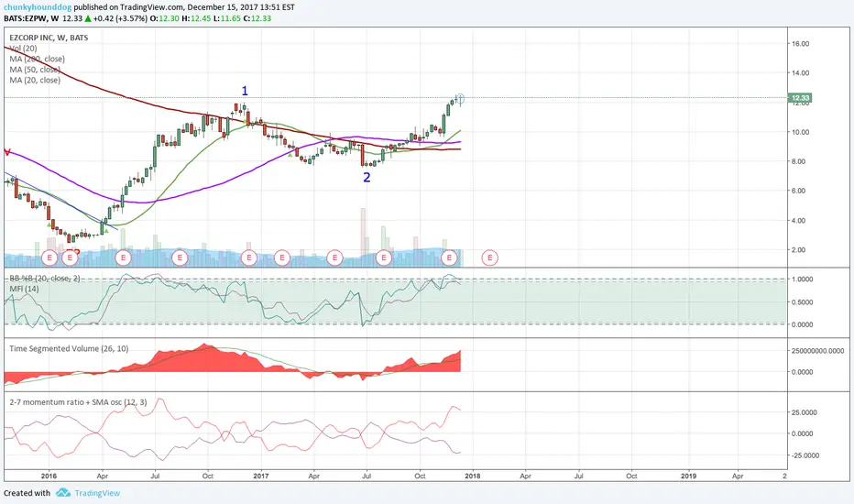Click the O:12.30 open value
Screen dimensions: 854x504
165,18
